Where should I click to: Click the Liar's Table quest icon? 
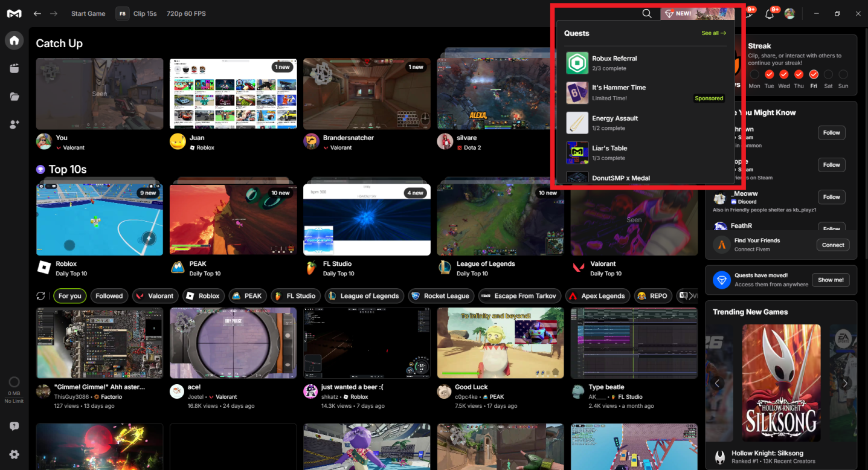click(577, 153)
